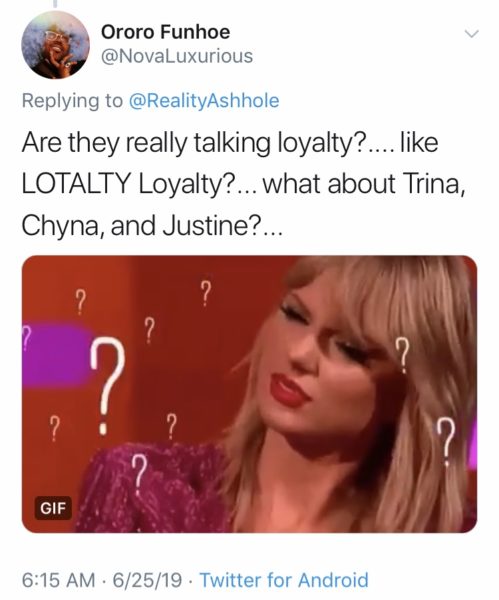Viewport: 499px width, 600px height.
Task: Open the @NovaLuxurious handle
Action: click(x=176, y=56)
